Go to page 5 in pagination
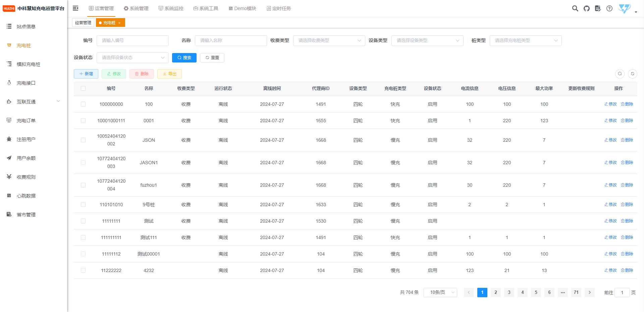 [x=536, y=293]
